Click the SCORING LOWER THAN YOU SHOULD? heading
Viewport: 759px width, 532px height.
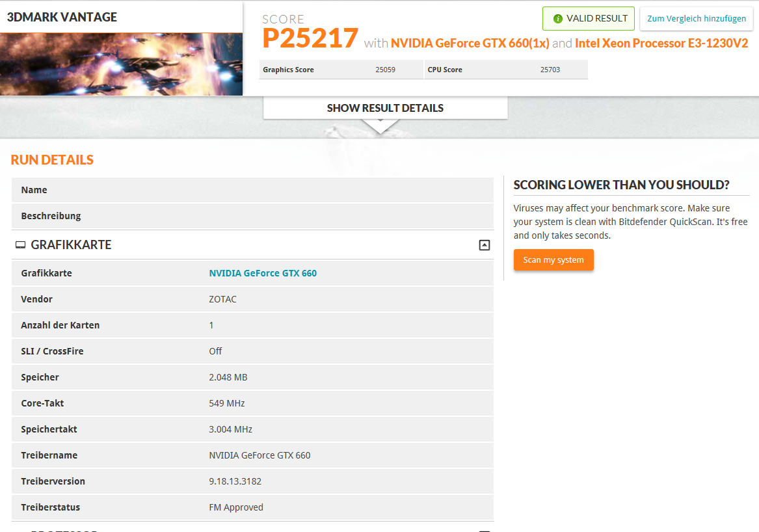point(622,185)
